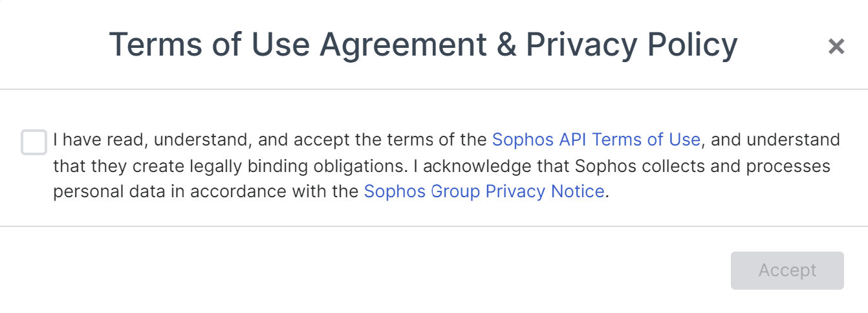The image size is (868, 313).
Task: Select the empty square checkbox
Action: click(34, 142)
